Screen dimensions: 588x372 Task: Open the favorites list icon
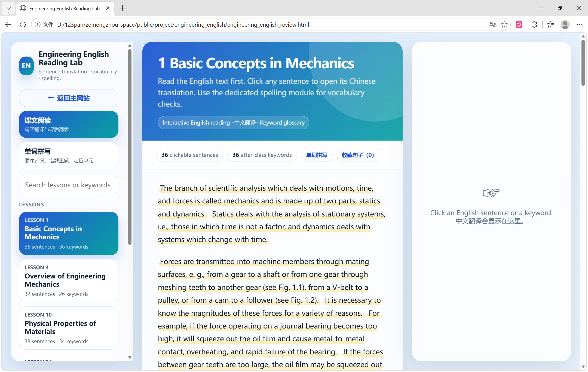[550, 24]
